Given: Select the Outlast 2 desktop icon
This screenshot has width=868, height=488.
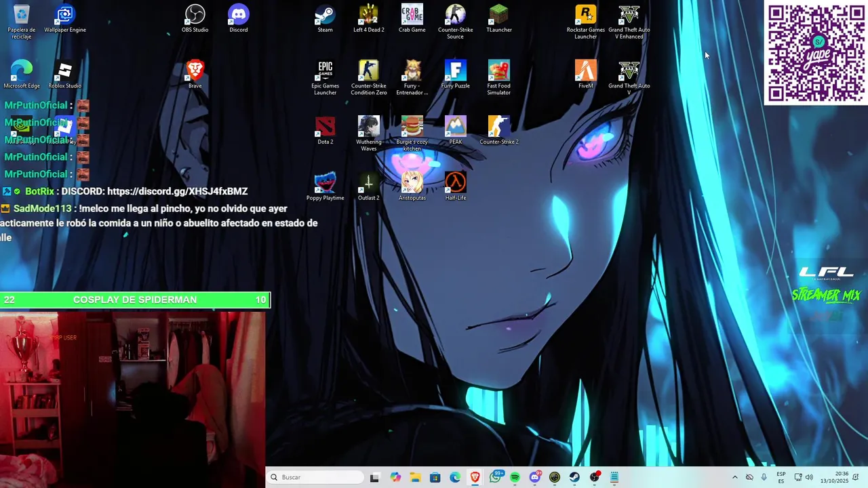Looking at the screenshot, I should 369,187.
